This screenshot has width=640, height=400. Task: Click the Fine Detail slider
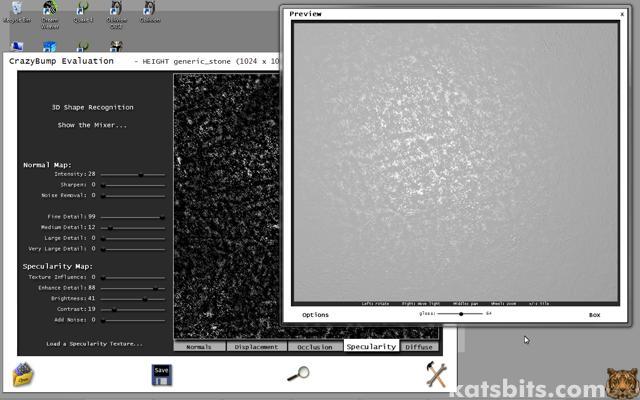point(133,217)
